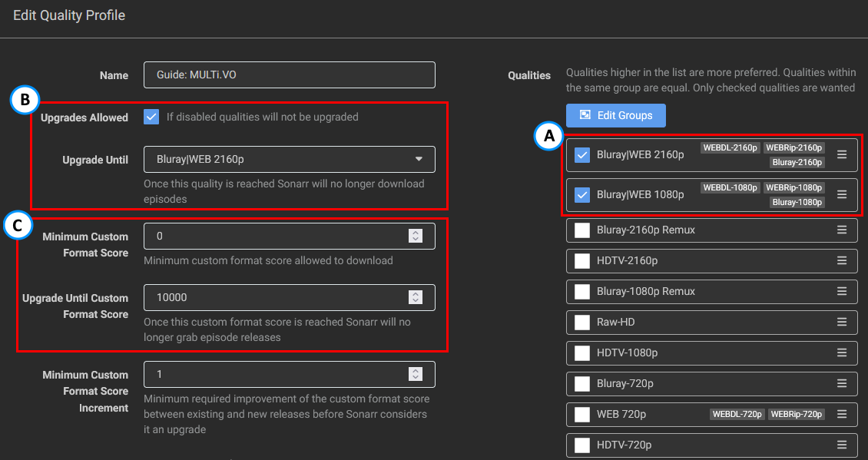Open the Upgrade Until dropdown

tap(289, 159)
